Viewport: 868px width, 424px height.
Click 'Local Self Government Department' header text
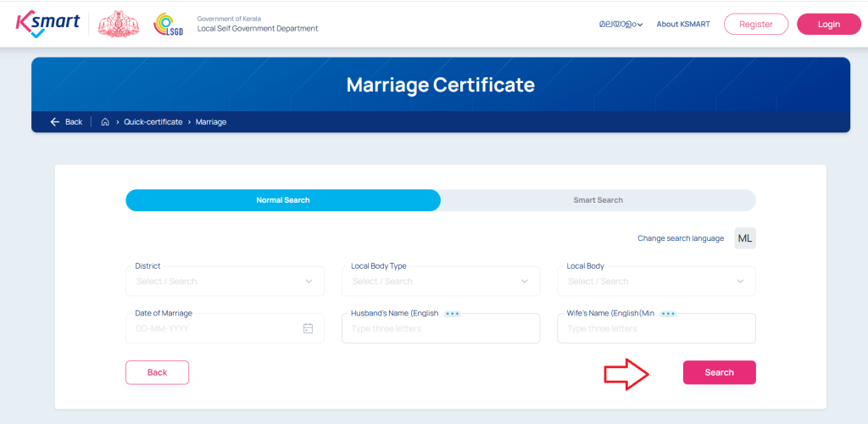pyautogui.click(x=258, y=28)
